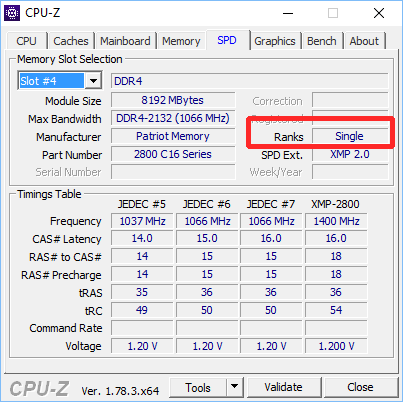Click the Part Number field
The image size is (403, 402).
click(x=173, y=154)
